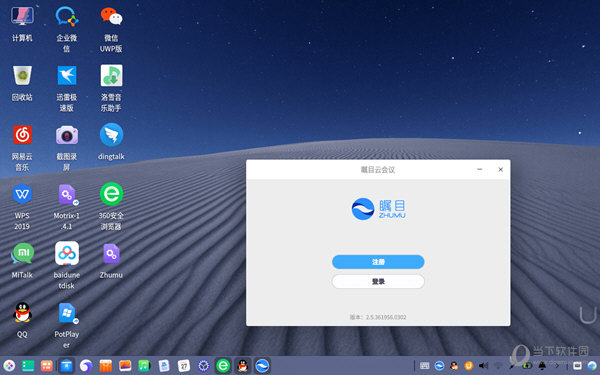Open the volume speaker tray icon

tap(483, 366)
